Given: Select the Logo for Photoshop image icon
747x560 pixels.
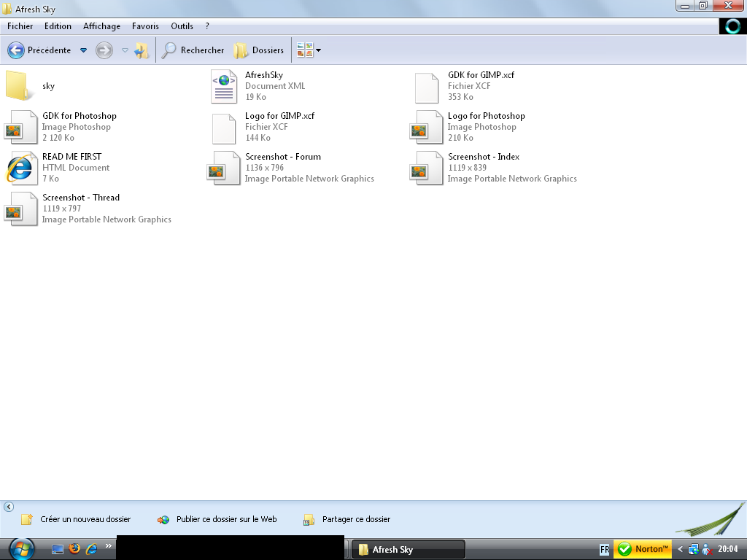Looking at the screenshot, I should tap(426, 127).
